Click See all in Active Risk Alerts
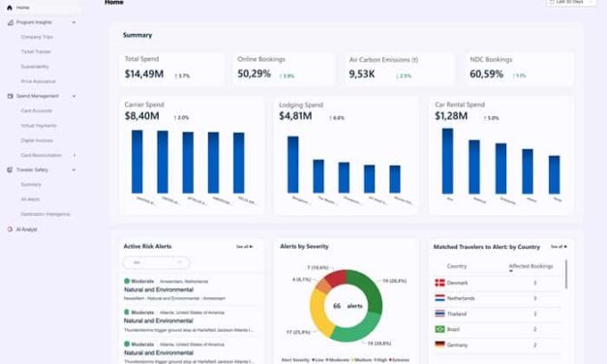The width and height of the screenshot is (607, 364). click(244, 247)
